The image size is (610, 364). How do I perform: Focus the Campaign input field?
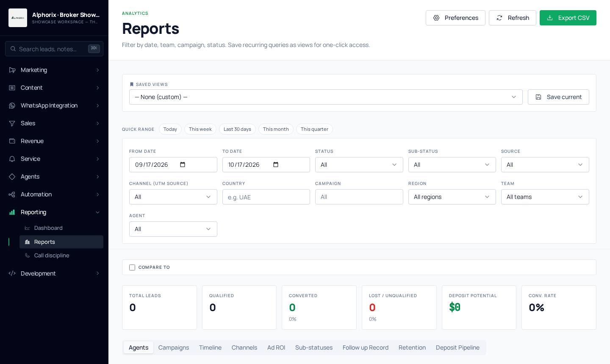[x=359, y=197]
